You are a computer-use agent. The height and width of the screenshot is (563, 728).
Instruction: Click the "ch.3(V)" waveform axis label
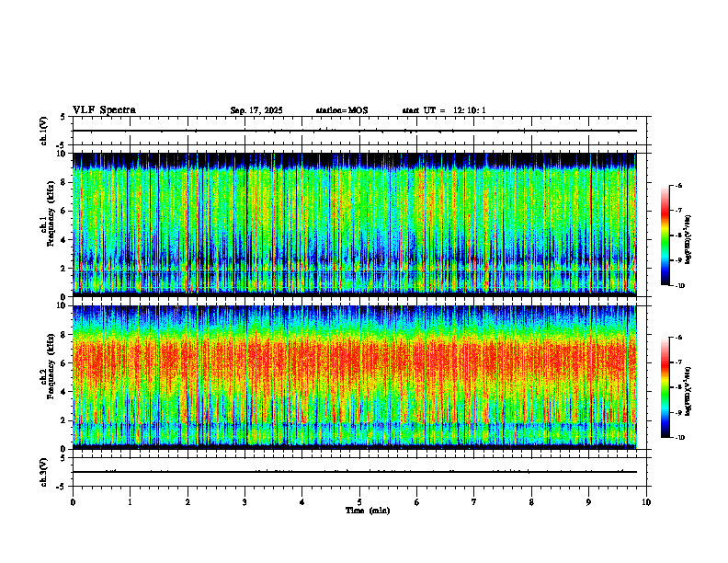pos(44,473)
